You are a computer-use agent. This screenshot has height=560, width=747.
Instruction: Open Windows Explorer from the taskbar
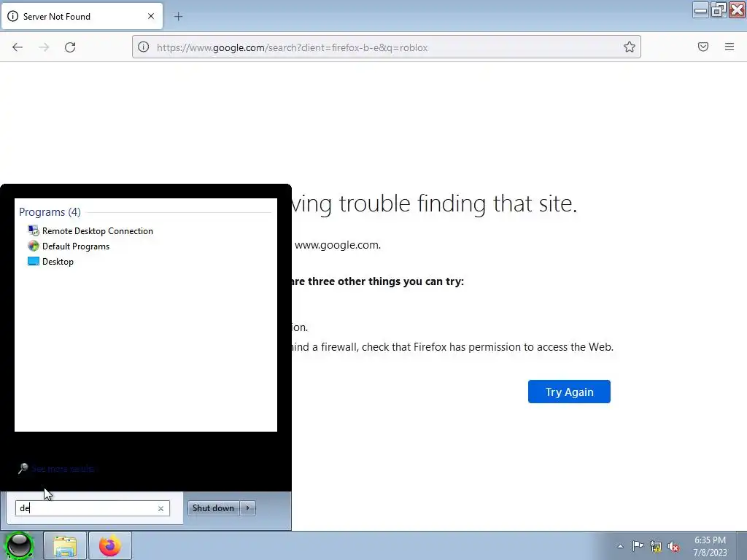65,545
